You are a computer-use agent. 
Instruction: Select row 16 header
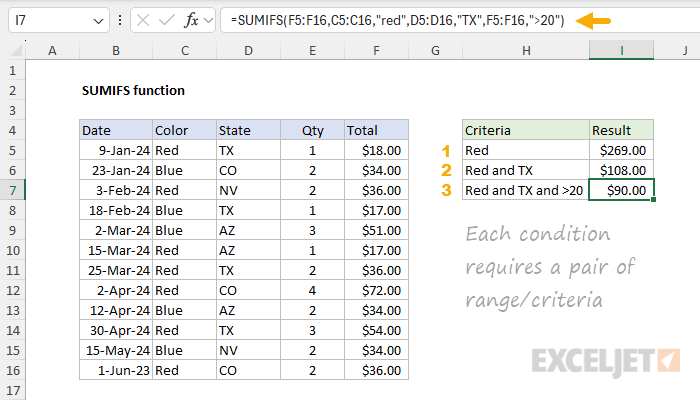(x=12, y=371)
